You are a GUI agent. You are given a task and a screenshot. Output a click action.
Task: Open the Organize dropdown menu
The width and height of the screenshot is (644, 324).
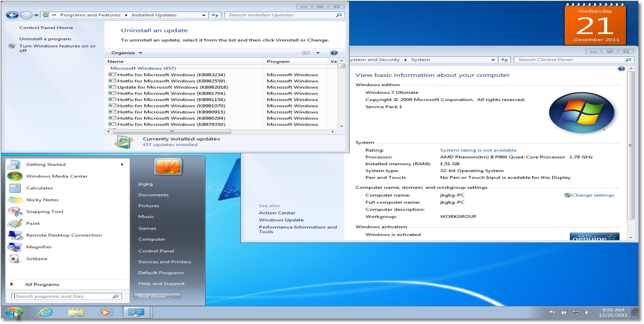point(127,53)
